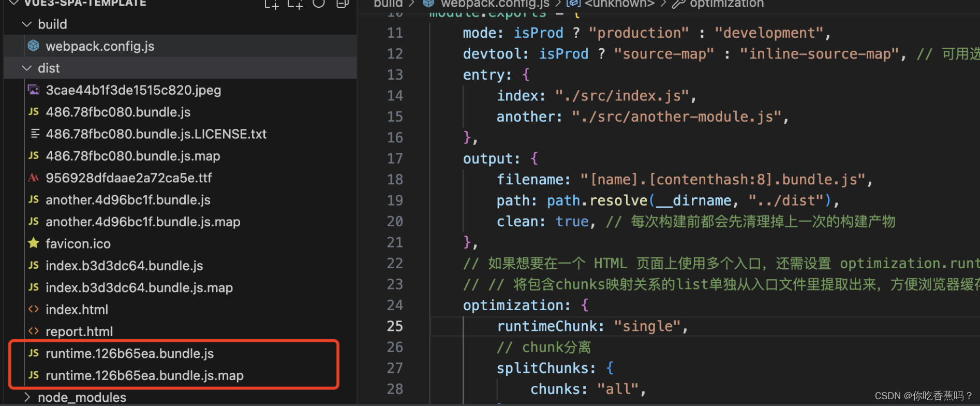980x406 pixels.
Task: Click the New Folder icon in explorer header
Action: 295,4
